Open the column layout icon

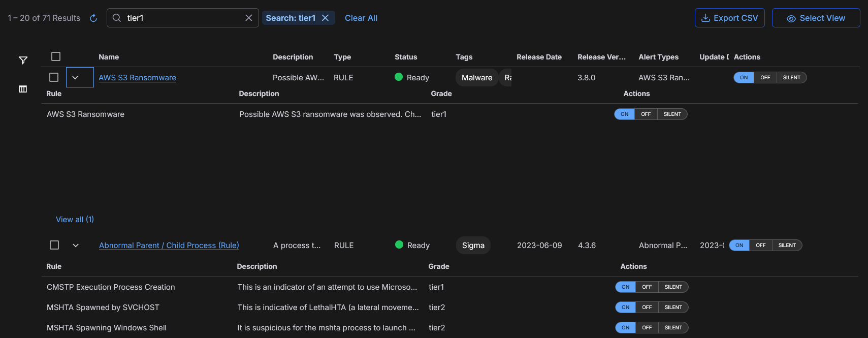coord(23,89)
